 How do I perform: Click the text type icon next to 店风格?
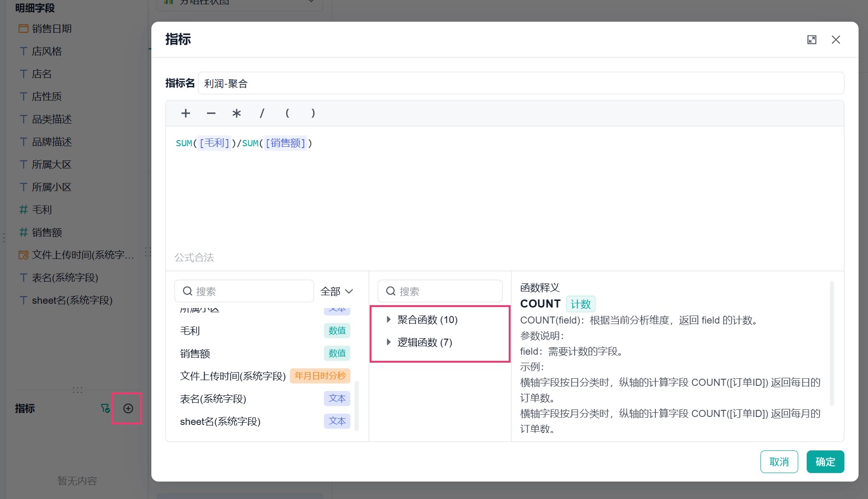[x=23, y=51]
